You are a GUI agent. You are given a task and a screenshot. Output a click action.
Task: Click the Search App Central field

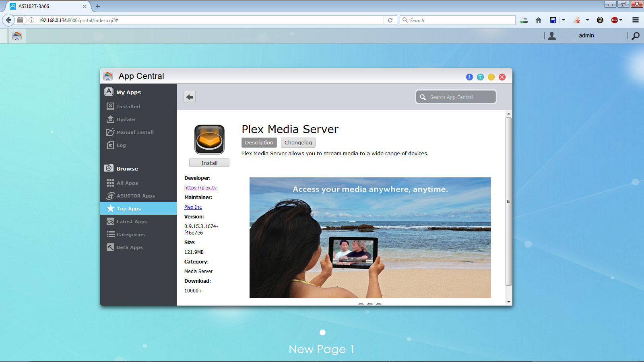click(456, 97)
